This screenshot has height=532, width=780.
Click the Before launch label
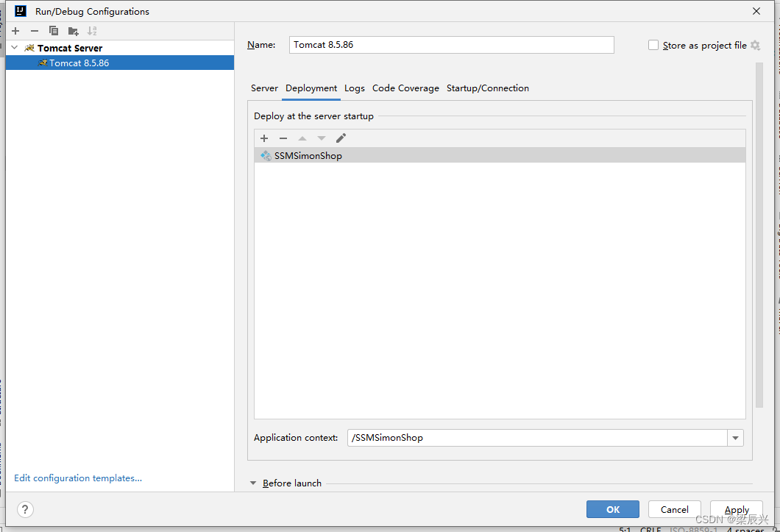tap(292, 483)
